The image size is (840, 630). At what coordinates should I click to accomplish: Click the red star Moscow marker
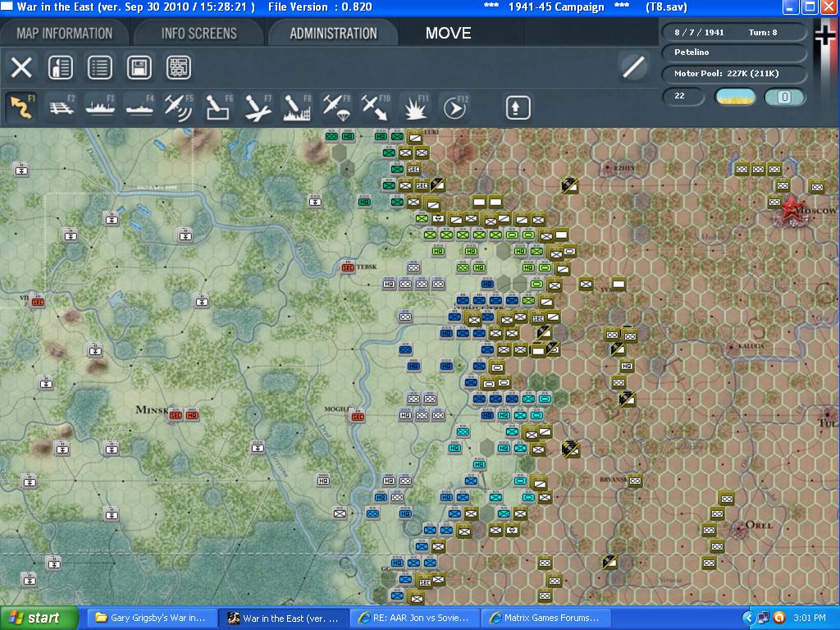click(790, 209)
